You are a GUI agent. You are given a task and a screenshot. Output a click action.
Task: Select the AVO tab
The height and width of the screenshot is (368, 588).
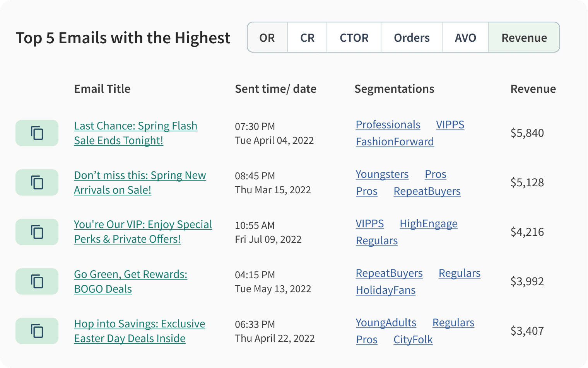point(465,37)
